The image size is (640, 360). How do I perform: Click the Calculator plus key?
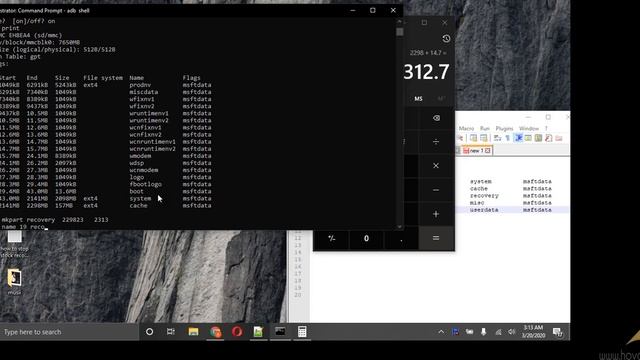pyautogui.click(x=436, y=214)
